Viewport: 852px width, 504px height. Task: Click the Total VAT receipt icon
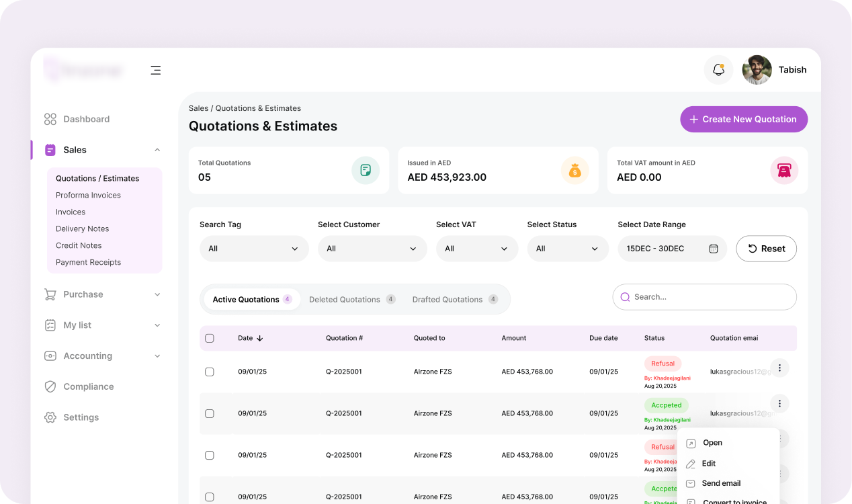click(784, 170)
